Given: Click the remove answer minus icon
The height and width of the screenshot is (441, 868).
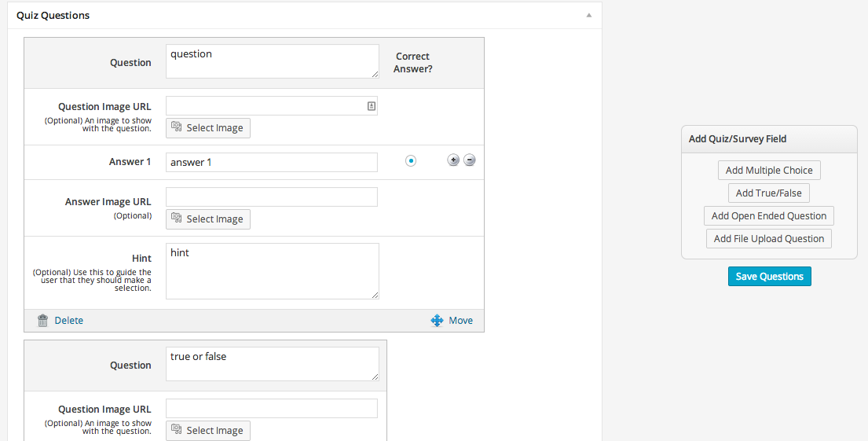Looking at the screenshot, I should point(469,160).
